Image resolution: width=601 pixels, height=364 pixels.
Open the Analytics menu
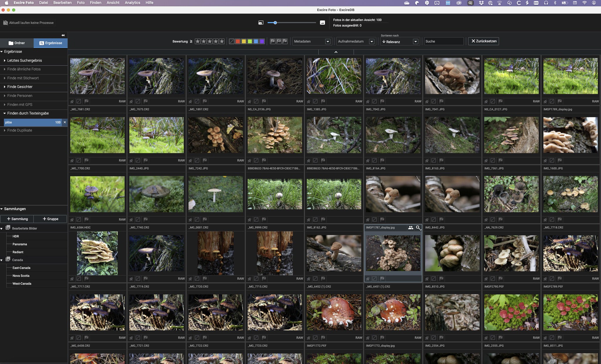tap(132, 3)
